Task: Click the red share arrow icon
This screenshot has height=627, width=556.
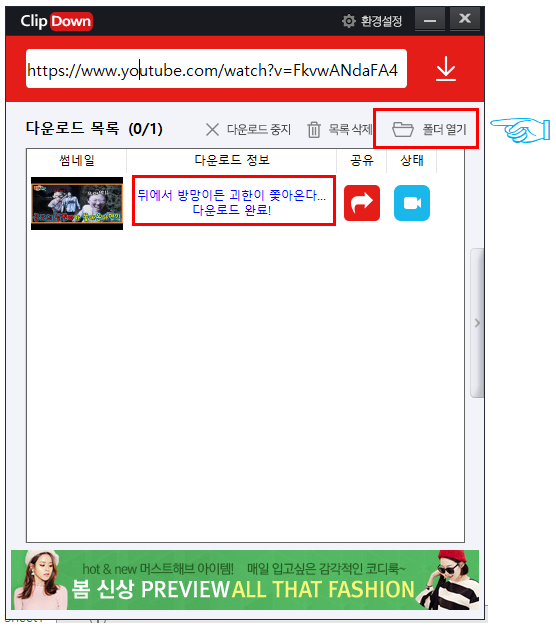Action: pyautogui.click(x=362, y=203)
